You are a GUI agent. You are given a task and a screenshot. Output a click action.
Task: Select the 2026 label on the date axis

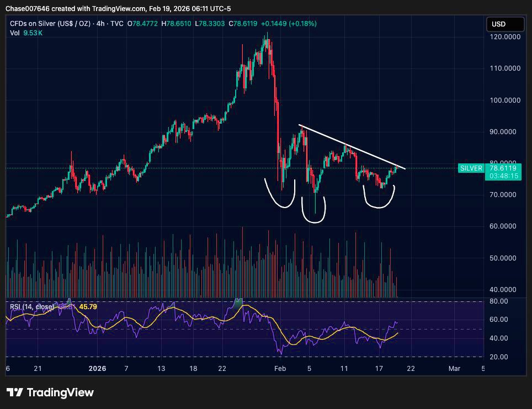point(98,368)
